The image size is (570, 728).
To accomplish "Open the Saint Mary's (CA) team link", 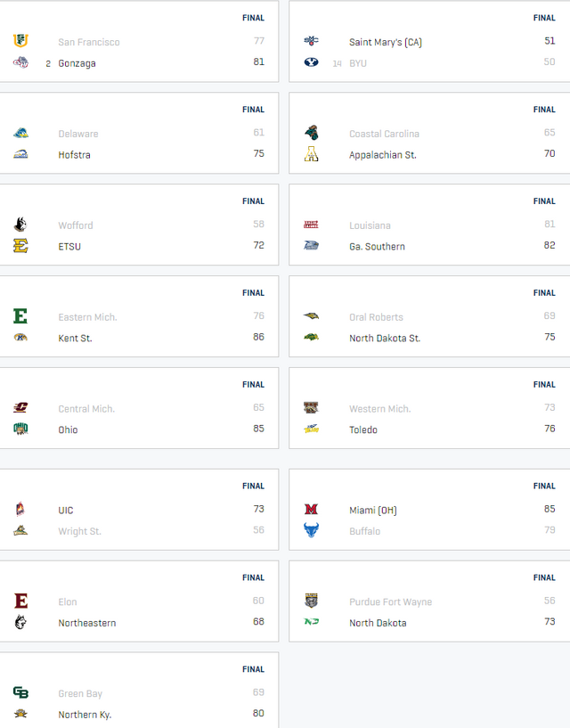I will tap(386, 42).
